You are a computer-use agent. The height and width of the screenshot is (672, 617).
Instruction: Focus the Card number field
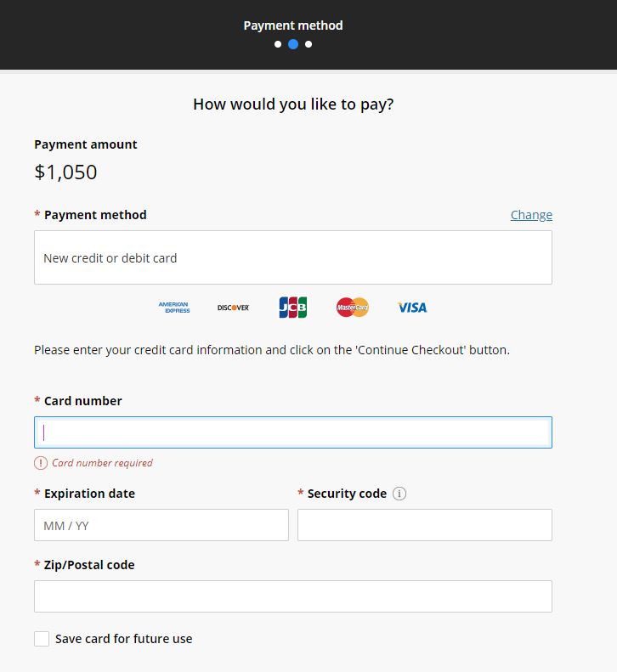[293, 432]
